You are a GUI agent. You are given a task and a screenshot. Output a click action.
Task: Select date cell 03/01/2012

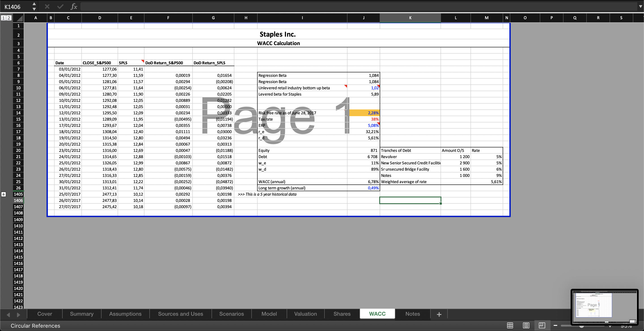click(x=68, y=69)
